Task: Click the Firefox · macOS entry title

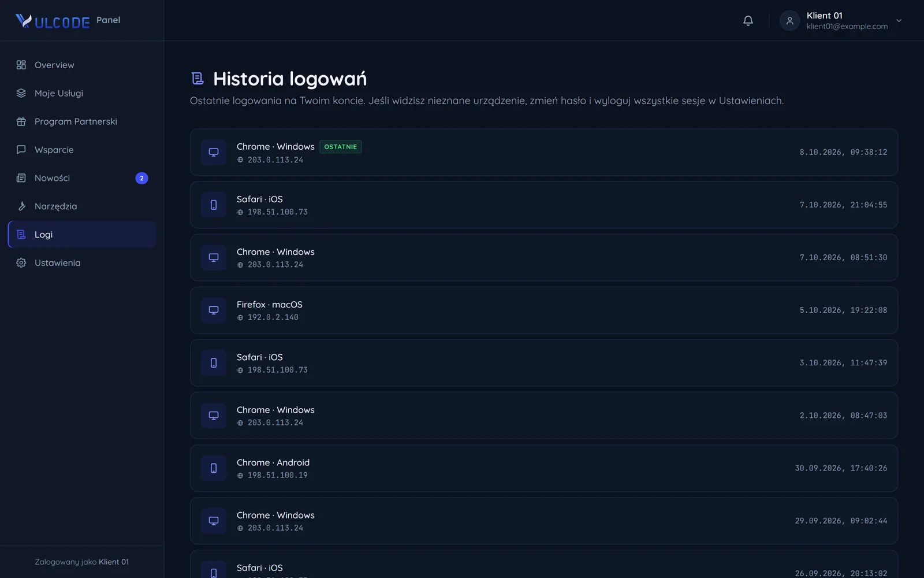Action: [270, 305]
